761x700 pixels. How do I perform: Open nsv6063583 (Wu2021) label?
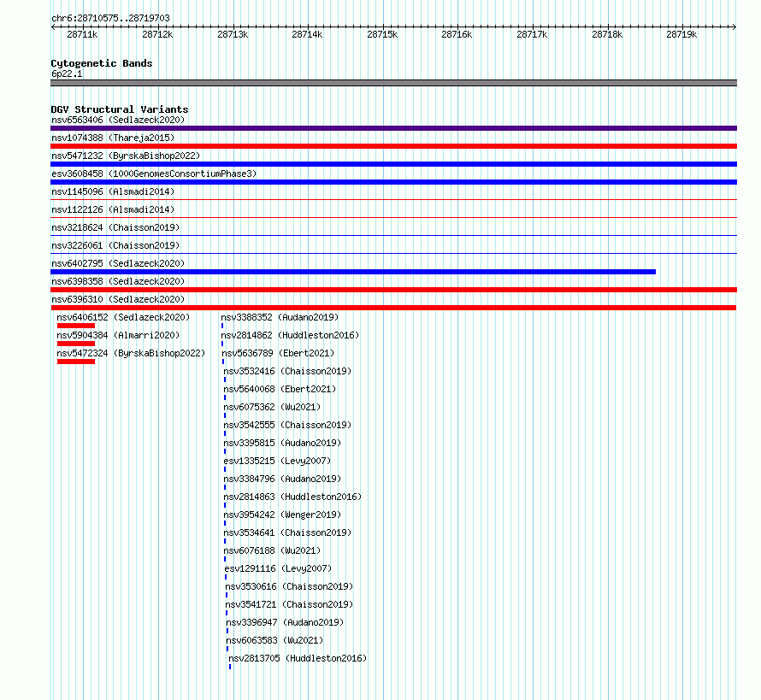point(274,640)
